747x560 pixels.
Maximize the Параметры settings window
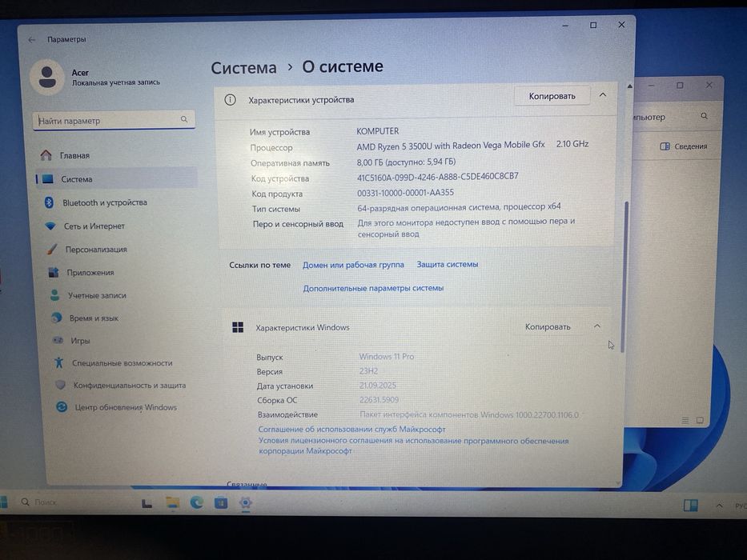click(593, 25)
